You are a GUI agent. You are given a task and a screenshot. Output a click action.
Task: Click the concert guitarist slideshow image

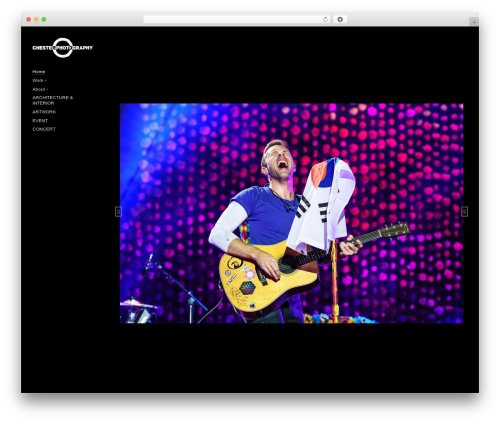[x=291, y=213]
